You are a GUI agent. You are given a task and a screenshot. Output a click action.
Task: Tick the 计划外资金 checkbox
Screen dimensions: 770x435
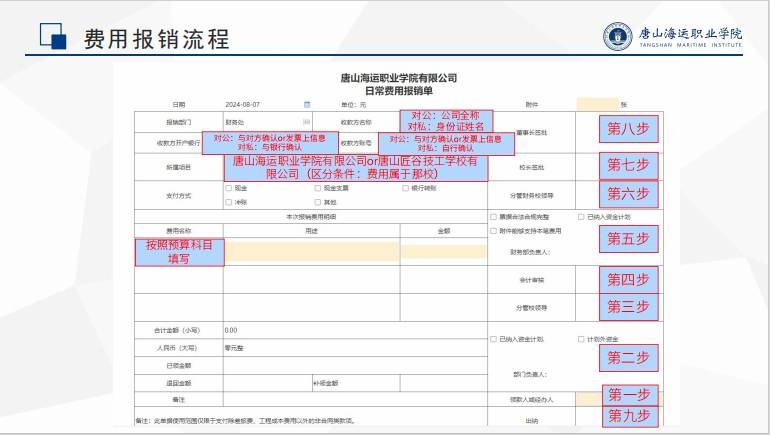pyautogui.click(x=581, y=339)
